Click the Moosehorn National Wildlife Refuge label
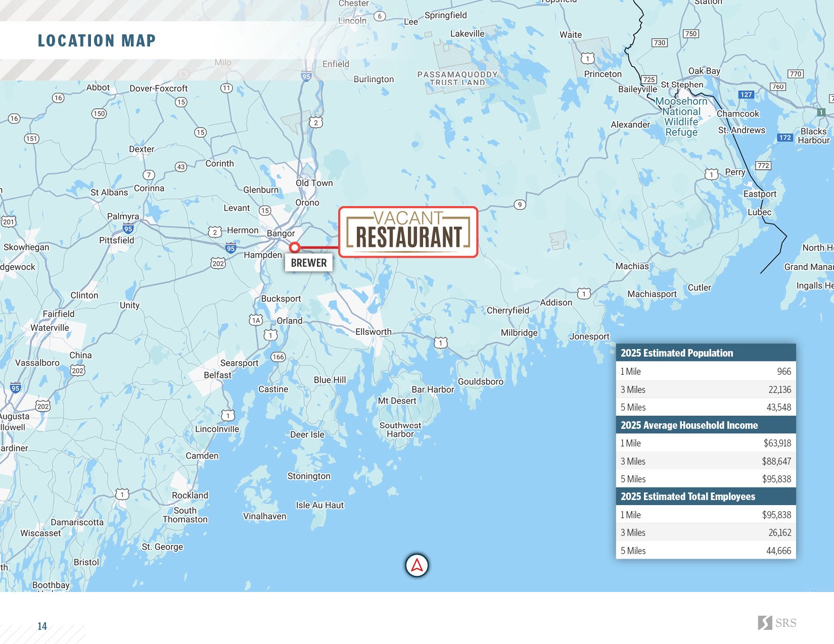Image resolution: width=834 pixels, height=644 pixels. pos(681,117)
